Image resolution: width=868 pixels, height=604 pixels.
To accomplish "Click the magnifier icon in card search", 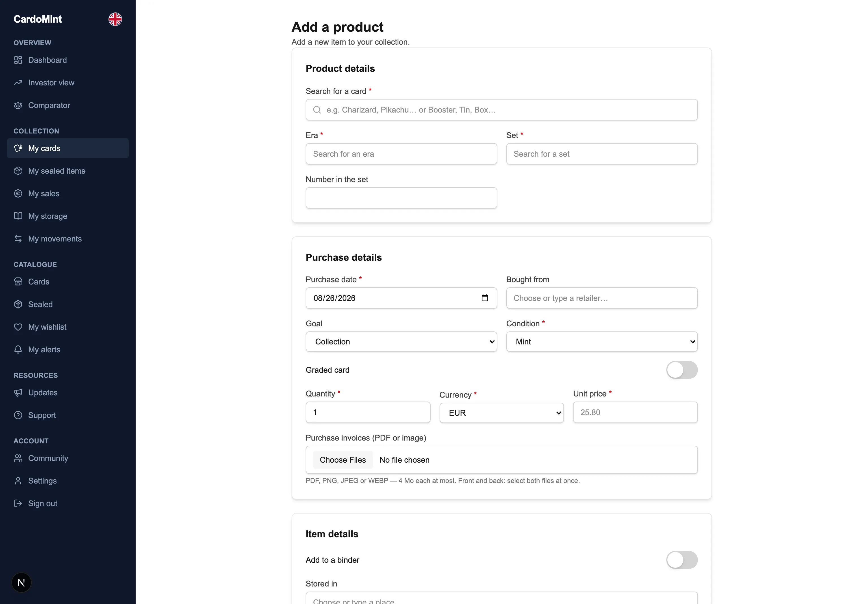I will (317, 110).
